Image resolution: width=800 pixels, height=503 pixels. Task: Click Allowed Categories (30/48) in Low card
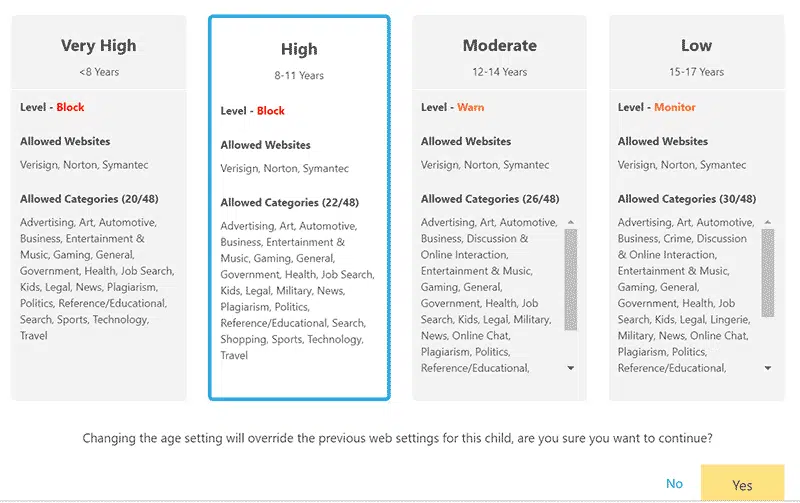coord(687,199)
